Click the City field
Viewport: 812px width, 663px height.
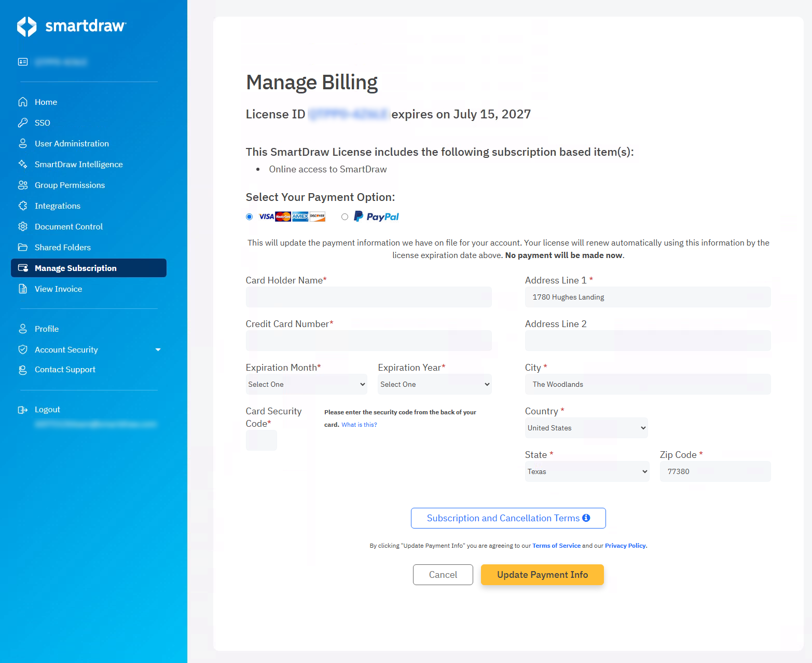point(648,384)
